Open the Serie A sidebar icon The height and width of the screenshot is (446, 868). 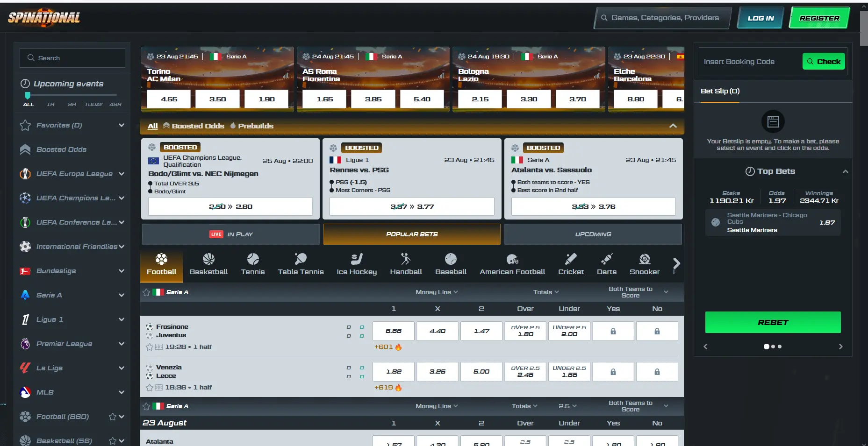tap(25, 295)
